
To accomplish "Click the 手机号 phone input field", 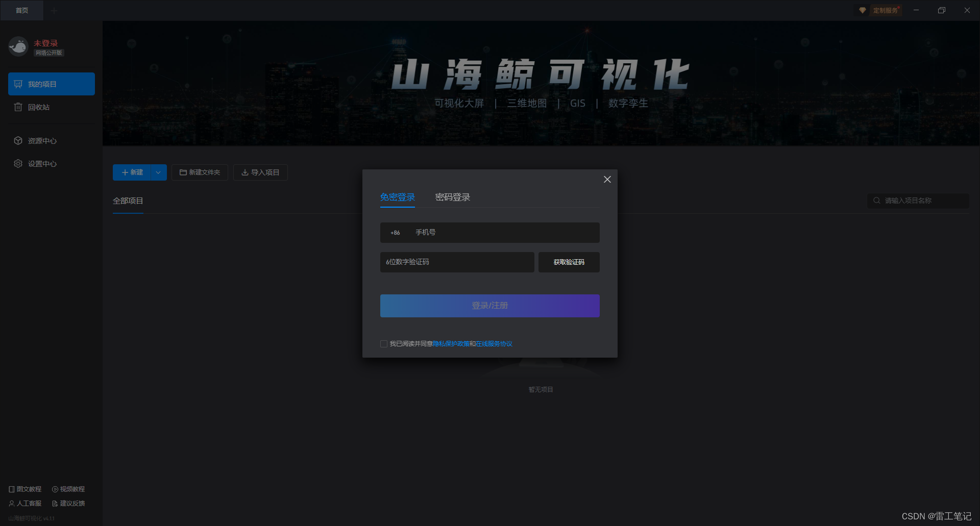I will pyautogui.click(x=490, y=233).
